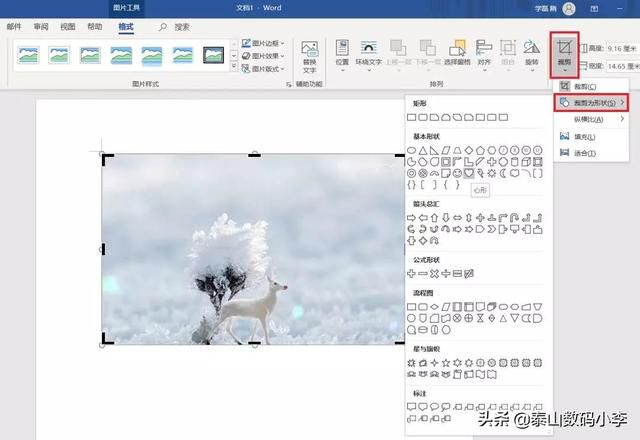
Task: Pick the plus sign equation shape
Action: click(x=411, y=274)
